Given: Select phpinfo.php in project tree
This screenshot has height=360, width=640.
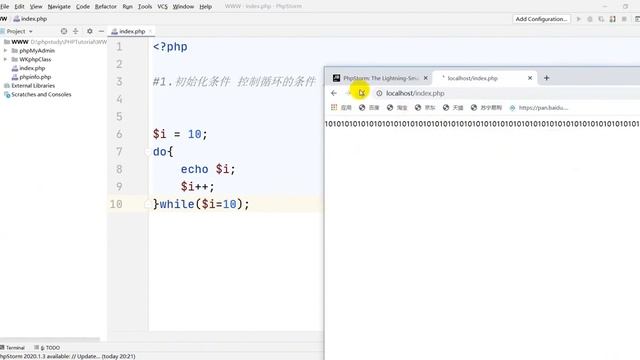Looking at the screenshot, I should 35,77.
